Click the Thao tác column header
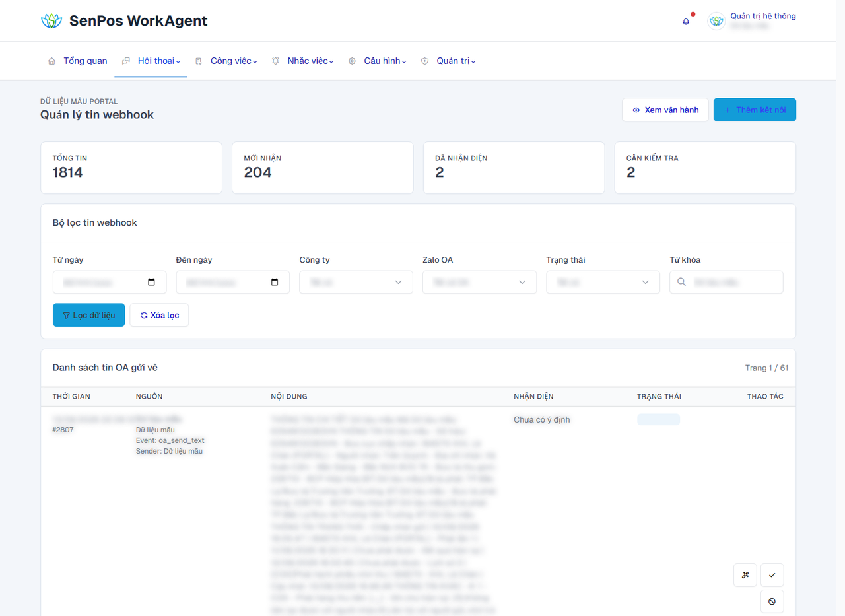This screenshot has width=845, height=616. 766,397
